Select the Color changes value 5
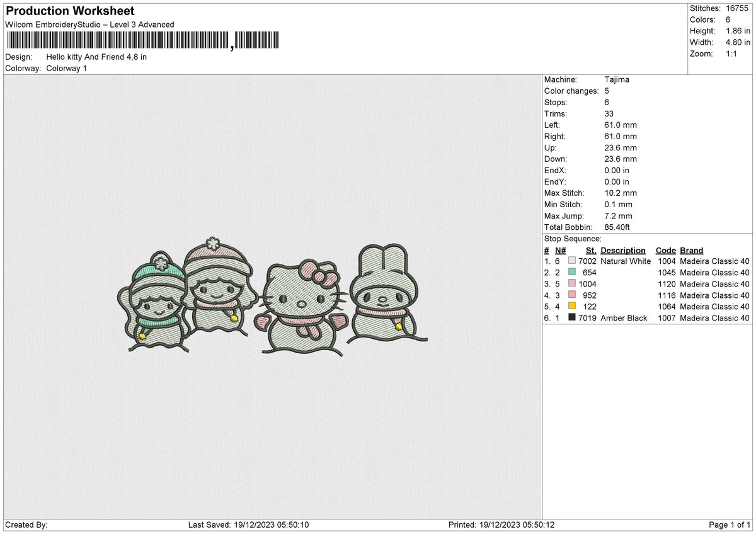The height and width of the screenshot is (534, 756). [607, 91]
